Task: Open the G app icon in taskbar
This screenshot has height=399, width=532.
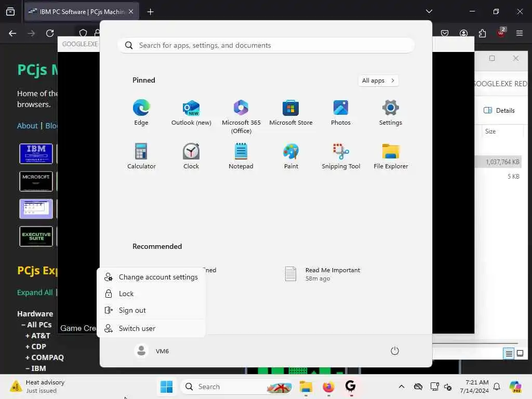Action: coord(351,387)
